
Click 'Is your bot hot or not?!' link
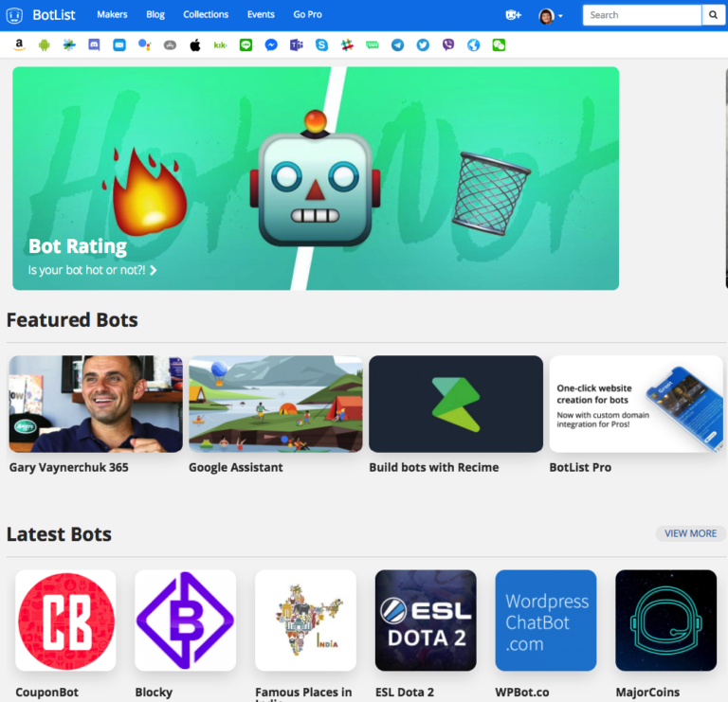[x=92, y=270]
